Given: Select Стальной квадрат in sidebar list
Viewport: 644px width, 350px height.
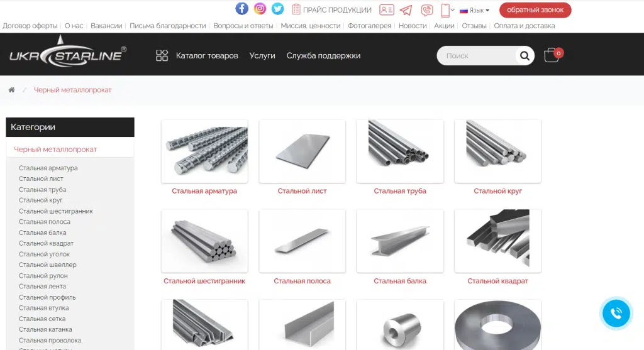Looking at the screenshot, I should [46, 243].
